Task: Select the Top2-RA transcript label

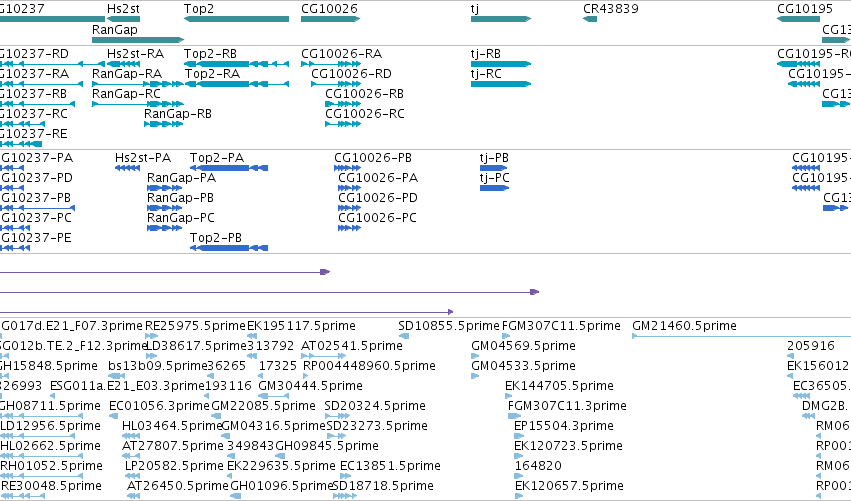Action: 212,74
